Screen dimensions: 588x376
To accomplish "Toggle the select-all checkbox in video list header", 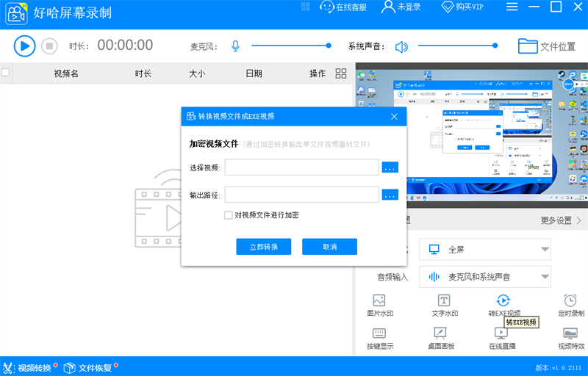I will point(6,73).
